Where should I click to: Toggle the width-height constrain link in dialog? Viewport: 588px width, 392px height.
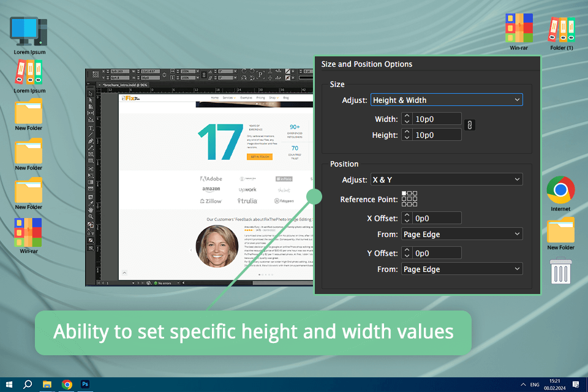pyautogui.click(x=470, y=125)
